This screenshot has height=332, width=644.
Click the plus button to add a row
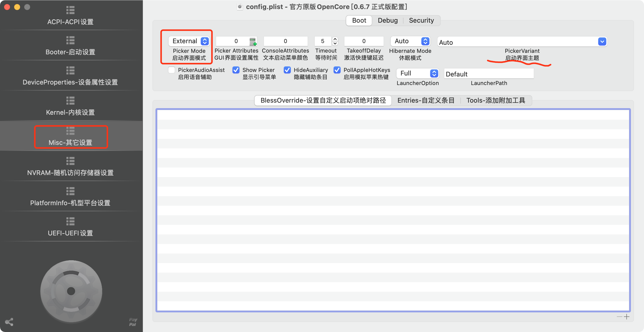tap(627, 317)
